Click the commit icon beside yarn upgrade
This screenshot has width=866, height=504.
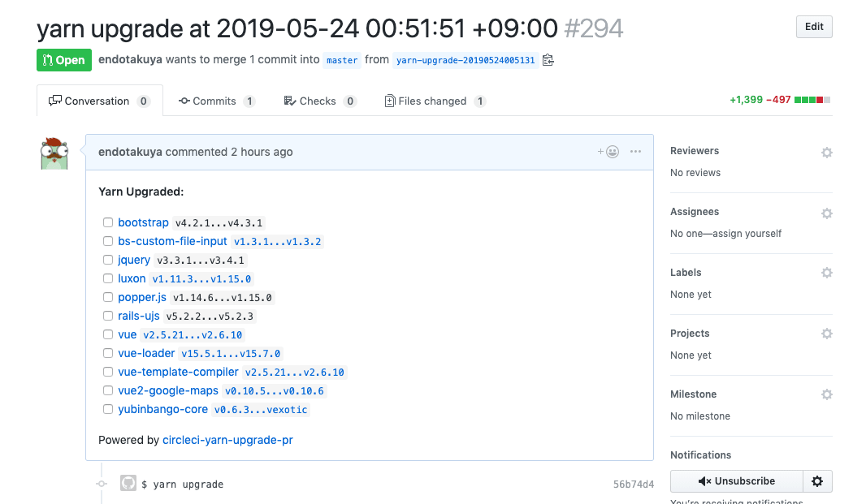tap(128, 483)
